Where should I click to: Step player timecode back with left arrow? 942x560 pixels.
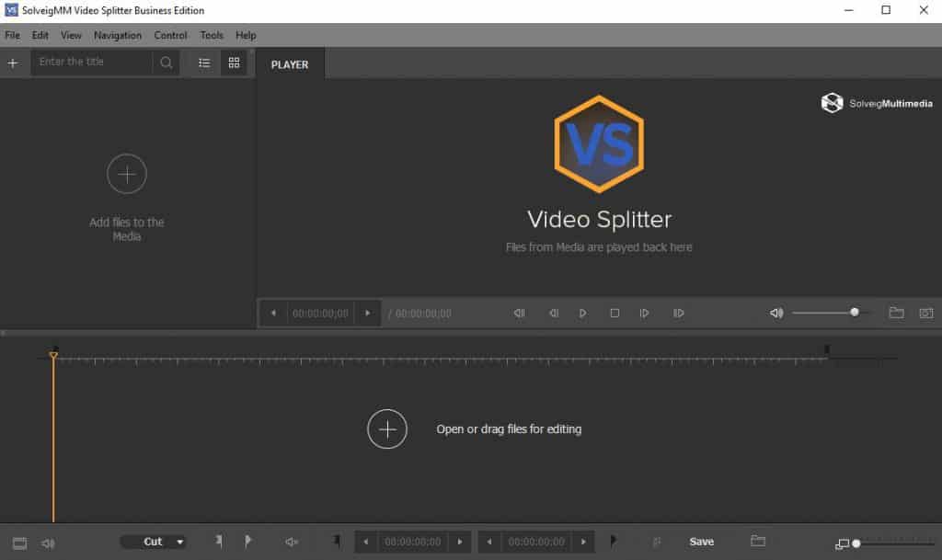pos(273,314)
